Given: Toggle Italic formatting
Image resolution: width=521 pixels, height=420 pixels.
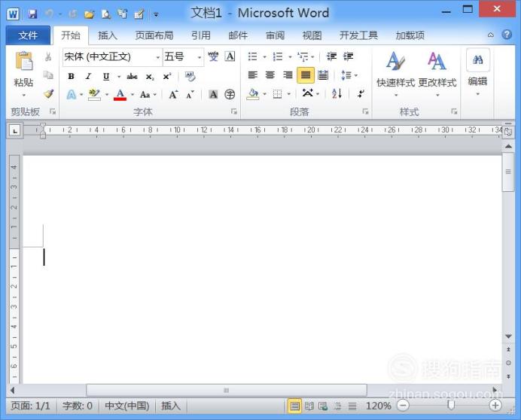Looking at the screenshot, I should pos(88,77).
